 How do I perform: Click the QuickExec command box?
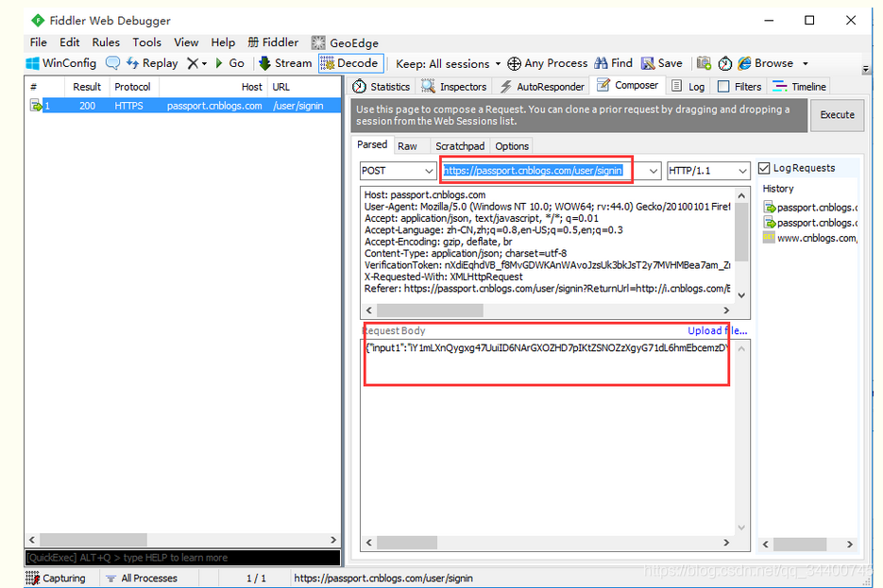182,558
